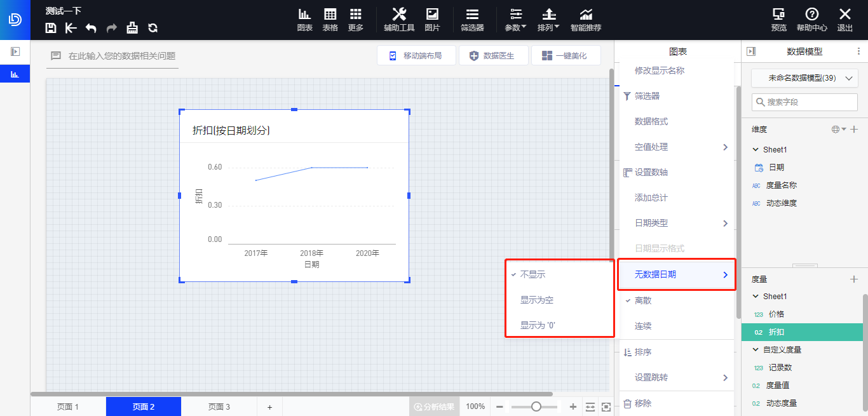Select the 不显示 option

pyautogui.click(x=532, y=274)
